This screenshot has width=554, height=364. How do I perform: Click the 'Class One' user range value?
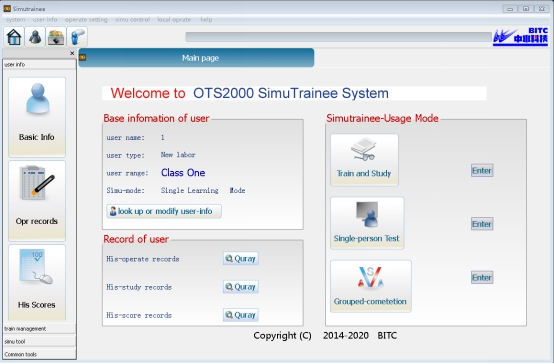183,173
